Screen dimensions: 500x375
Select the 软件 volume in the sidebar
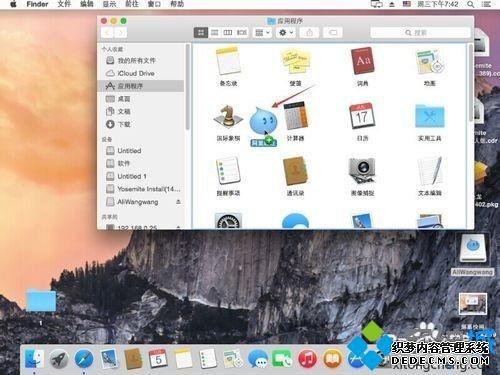coord(141,163)
